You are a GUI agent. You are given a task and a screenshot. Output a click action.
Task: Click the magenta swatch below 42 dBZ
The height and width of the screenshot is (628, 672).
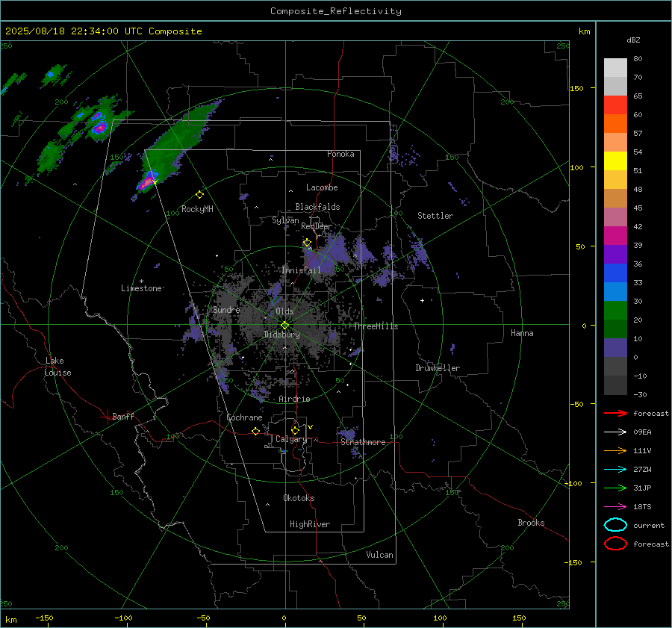615,236
